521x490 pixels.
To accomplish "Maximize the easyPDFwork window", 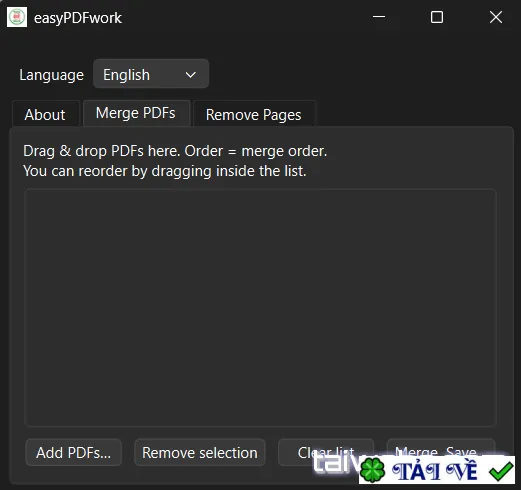I will point(437,17).
